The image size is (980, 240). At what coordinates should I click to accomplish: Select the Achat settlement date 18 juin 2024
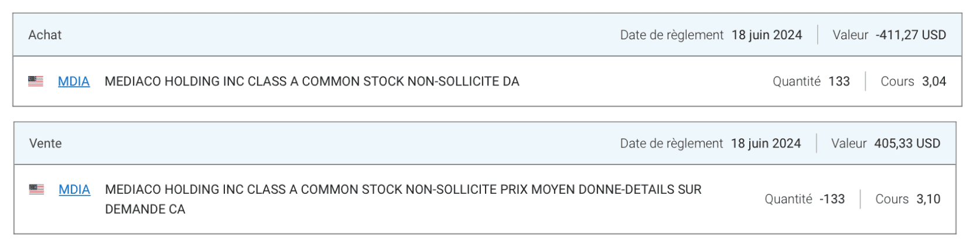point(767,35)
